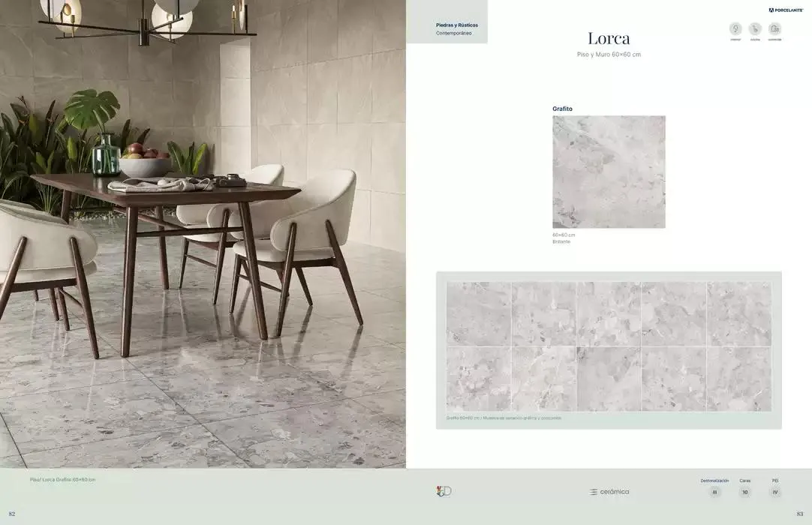Click the middle usage icon under the logo
Screen dimensions: 812x525
[x=755, y=29]
